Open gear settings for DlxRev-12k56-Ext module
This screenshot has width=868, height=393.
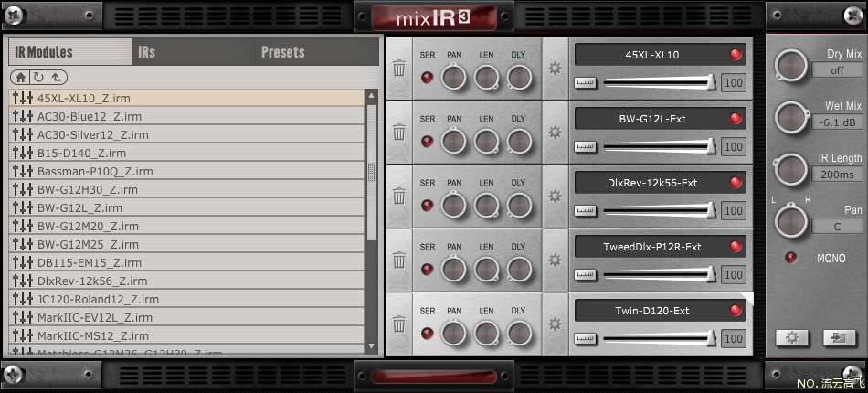pyautogui.click(x=556, y=196)
